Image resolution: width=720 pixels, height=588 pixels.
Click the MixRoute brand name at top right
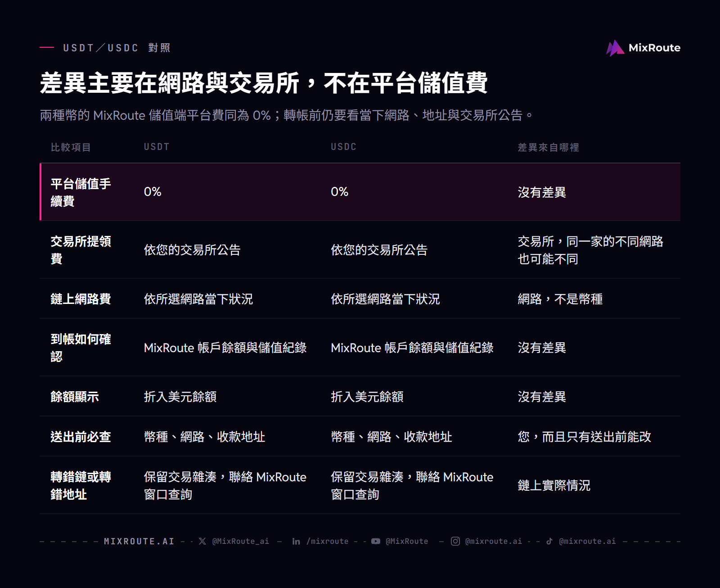click(x=654, y=48)
